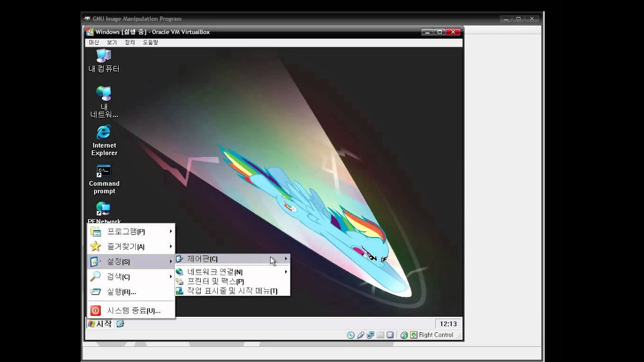Minimize the GNU Image Manipulation Program window

pos(507,19)
